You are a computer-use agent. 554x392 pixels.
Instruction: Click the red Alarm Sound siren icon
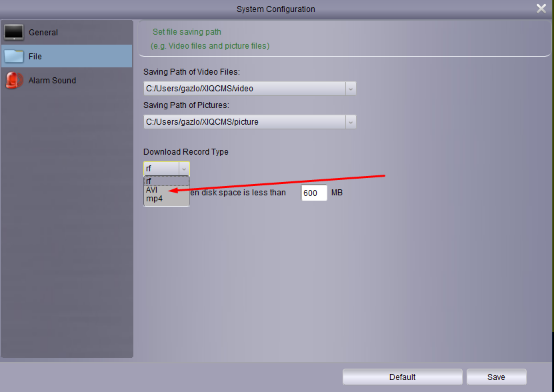point(14,80)
